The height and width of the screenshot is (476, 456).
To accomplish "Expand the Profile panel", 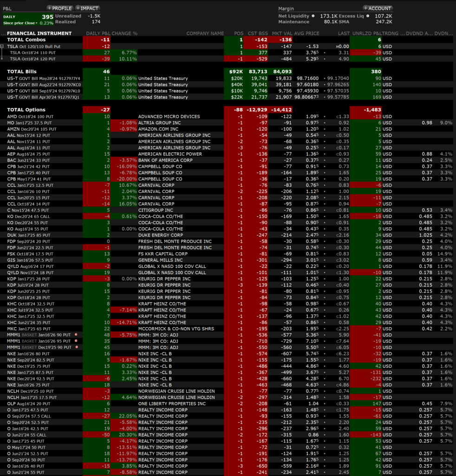I will click(x=59, y=8).
